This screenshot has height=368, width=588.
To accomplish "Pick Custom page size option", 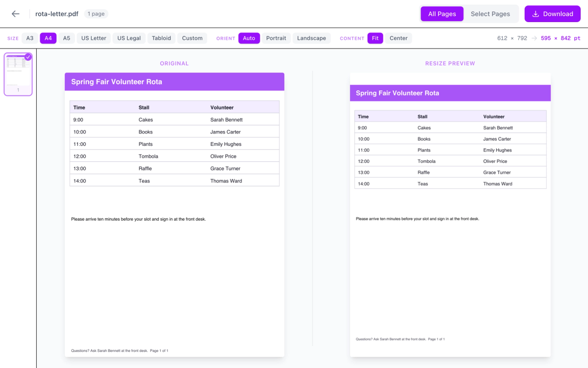I will [x=192, y=38].
